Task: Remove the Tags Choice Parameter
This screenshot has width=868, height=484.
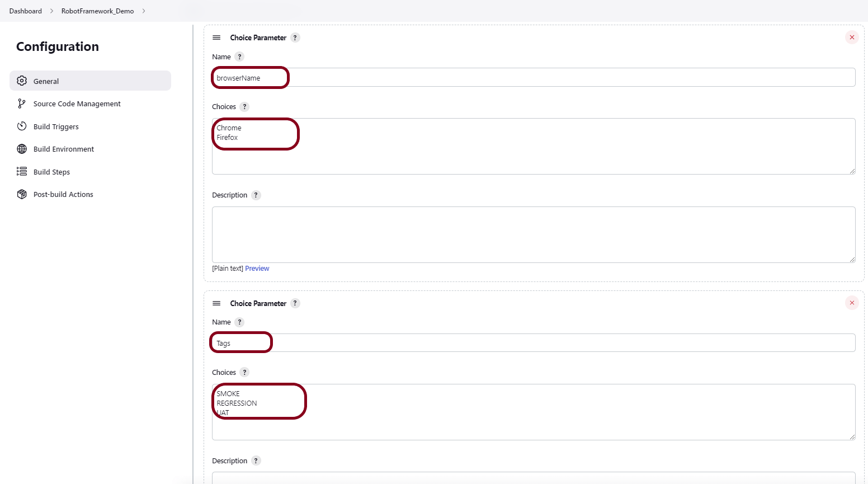Action: tap(852, 303)
